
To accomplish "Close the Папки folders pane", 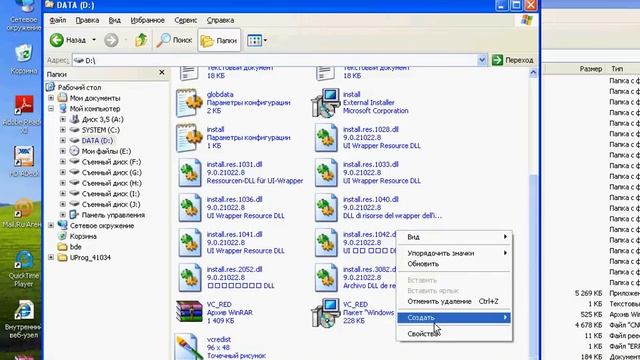I will click(162, 72).
